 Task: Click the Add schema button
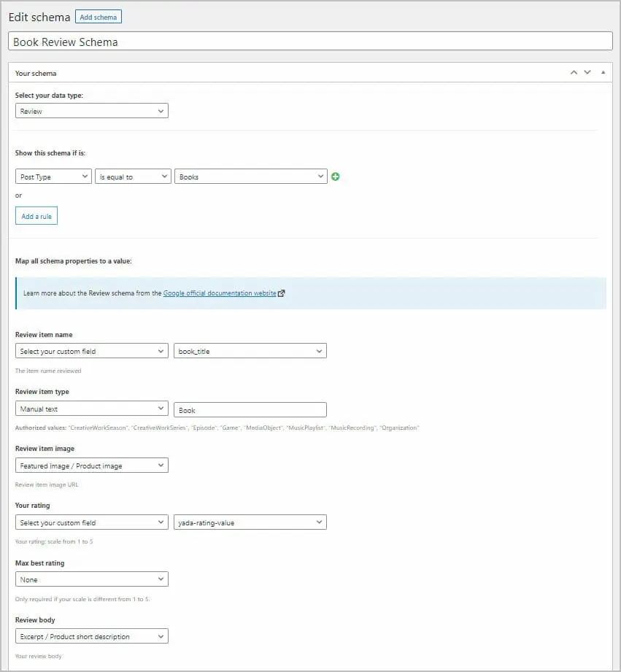[98, 16]
